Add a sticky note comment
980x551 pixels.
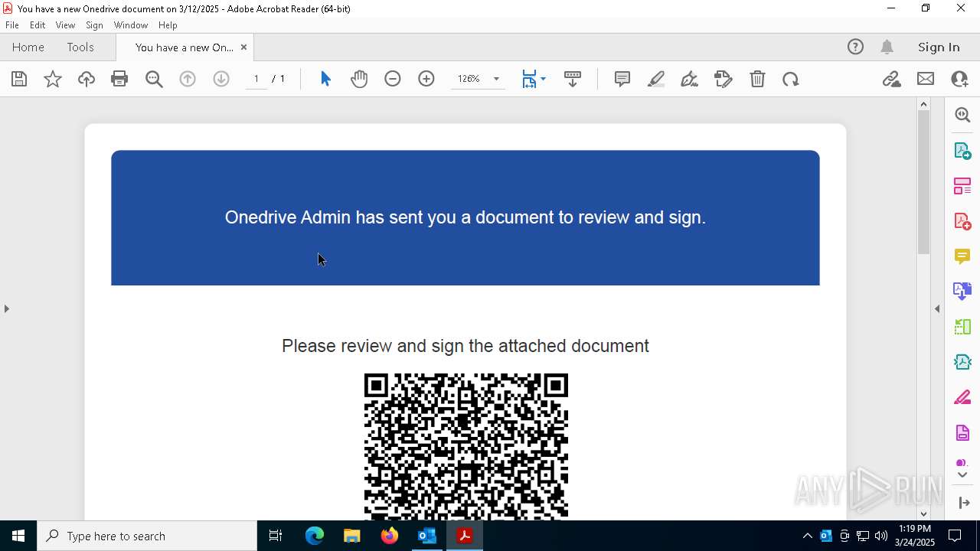point(622,79)
